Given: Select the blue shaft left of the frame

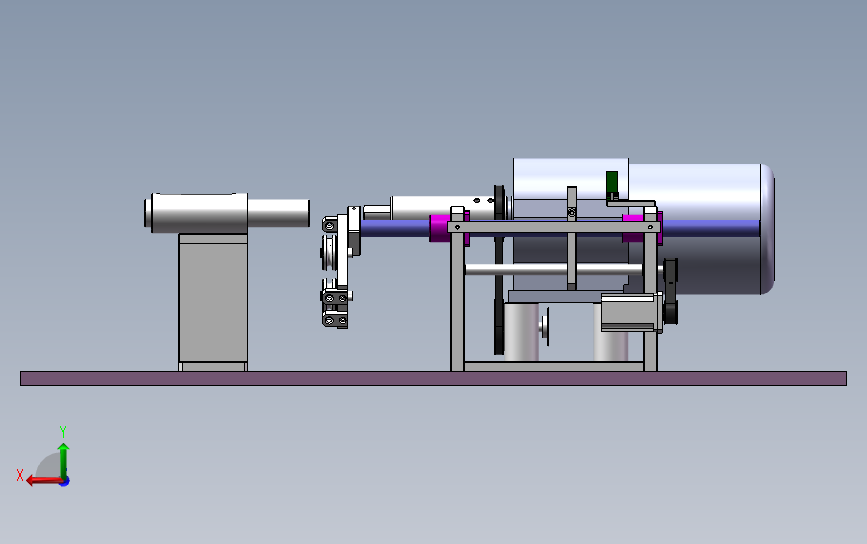Looking at the screenshot, I should click(395, 228).
